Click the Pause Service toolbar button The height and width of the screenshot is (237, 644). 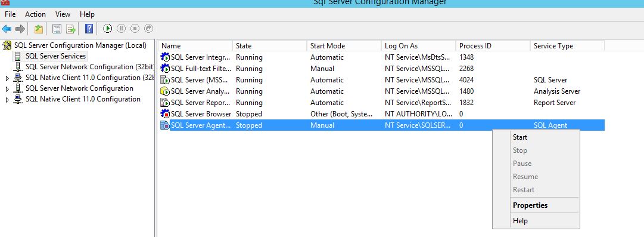point(121,29)
